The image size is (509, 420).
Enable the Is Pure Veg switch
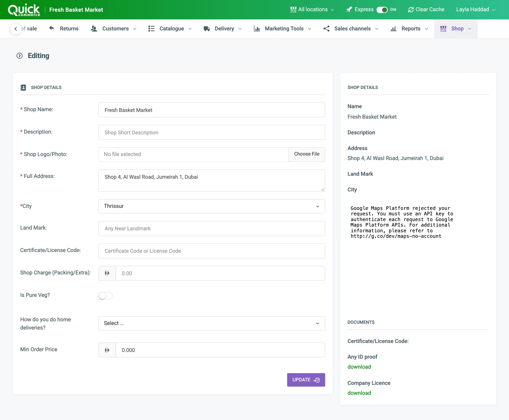pyautogui.click(x=106, y=296)
